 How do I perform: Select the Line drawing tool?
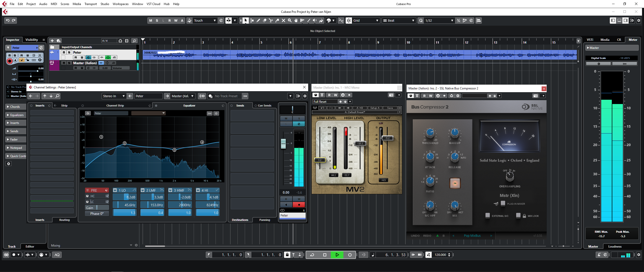pyautogui.click(x=308, y=20)
